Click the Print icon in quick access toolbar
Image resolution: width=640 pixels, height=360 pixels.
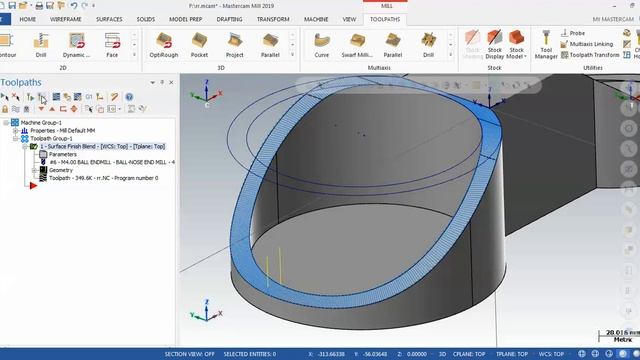(x=39, y=6)
